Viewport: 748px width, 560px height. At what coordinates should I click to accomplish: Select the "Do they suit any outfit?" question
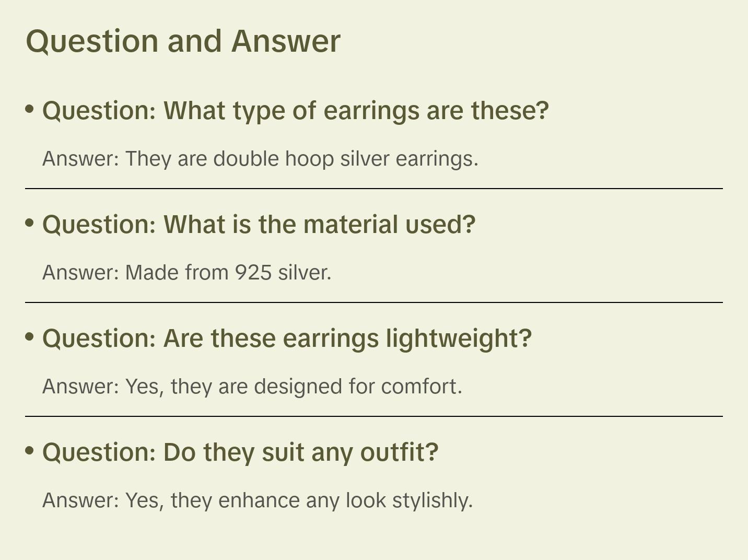click(x=240, y=452)
